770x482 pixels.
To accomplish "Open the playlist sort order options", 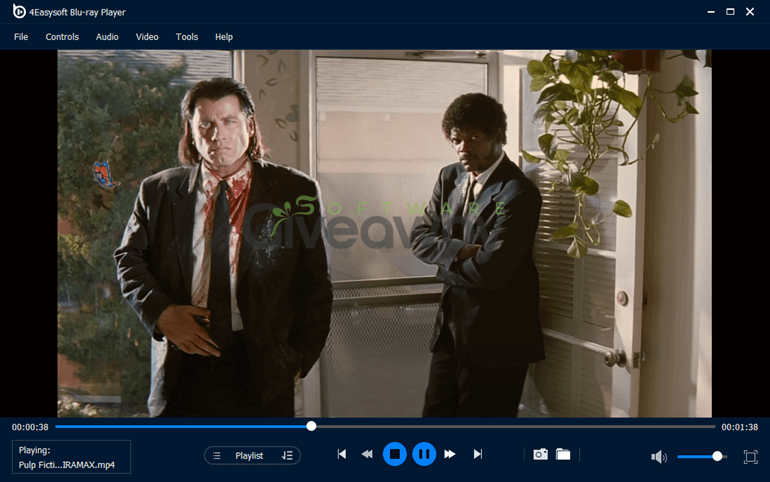I will (287, 455).
